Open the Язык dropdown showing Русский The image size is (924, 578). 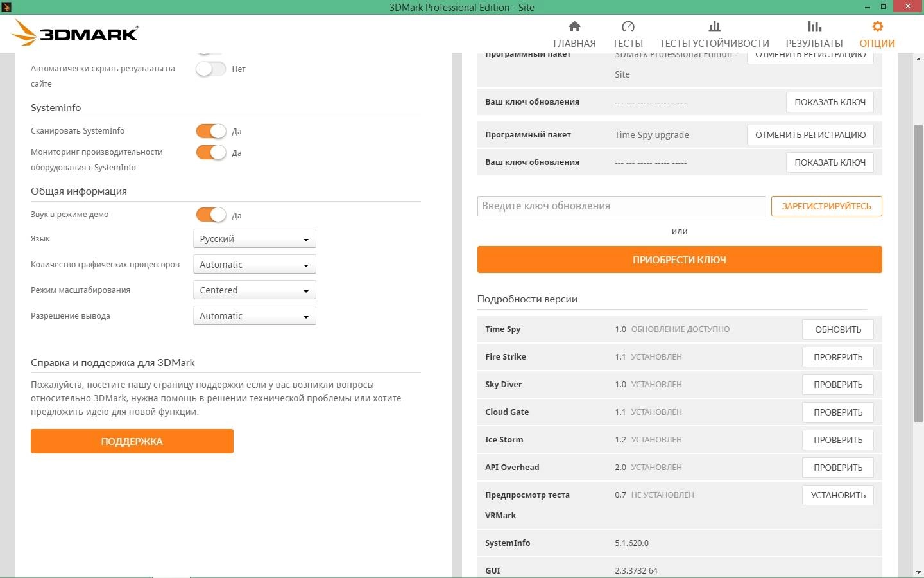point(255,239)
